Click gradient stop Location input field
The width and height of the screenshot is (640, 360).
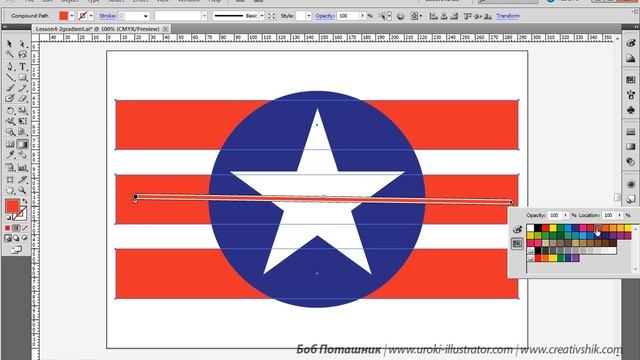pos(609,215)
